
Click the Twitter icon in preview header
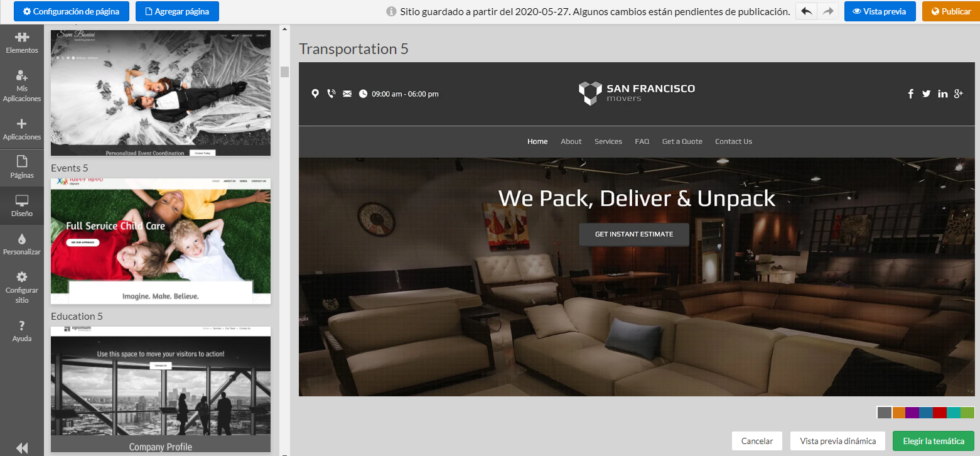tap(927, 94)
